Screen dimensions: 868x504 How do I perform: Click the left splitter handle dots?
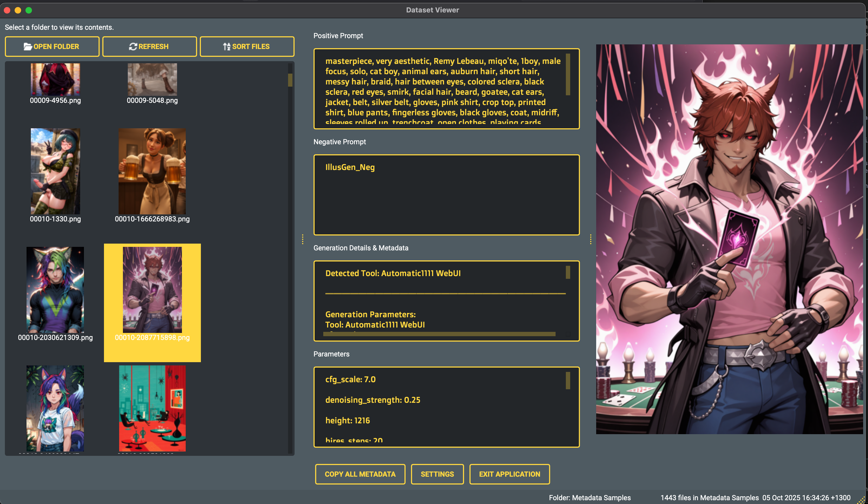(303, 239)
